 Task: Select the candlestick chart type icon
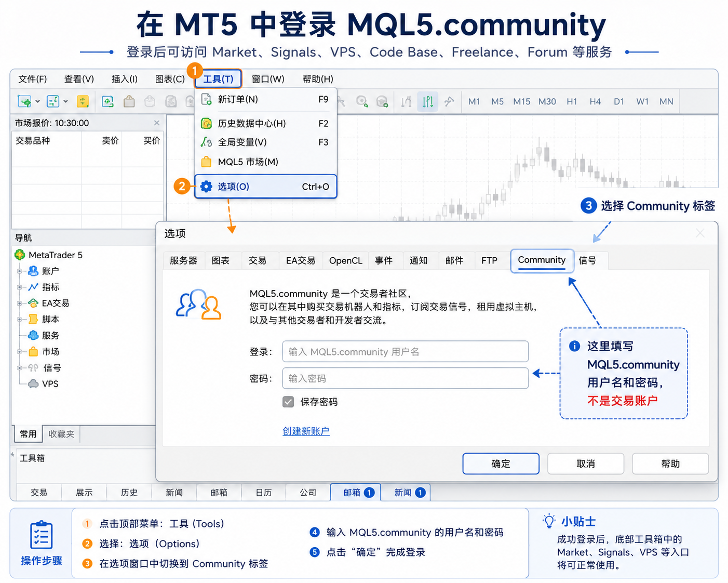[427, 101]
